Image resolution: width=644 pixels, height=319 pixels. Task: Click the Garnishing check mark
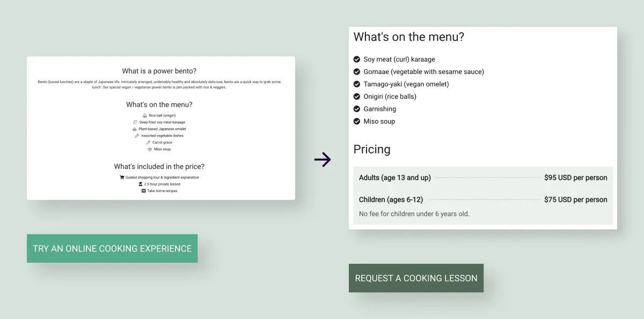357,109
